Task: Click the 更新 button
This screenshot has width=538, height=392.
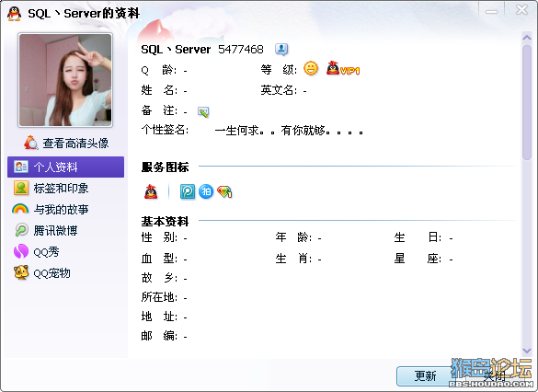Action: pos(425,375)
